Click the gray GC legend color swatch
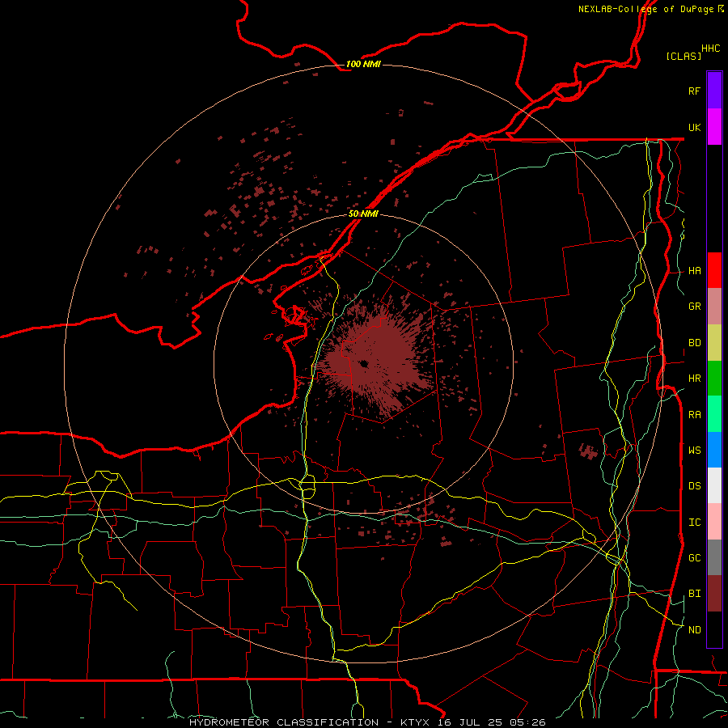This screenshot has height=728, width=728. coord(714,557)
